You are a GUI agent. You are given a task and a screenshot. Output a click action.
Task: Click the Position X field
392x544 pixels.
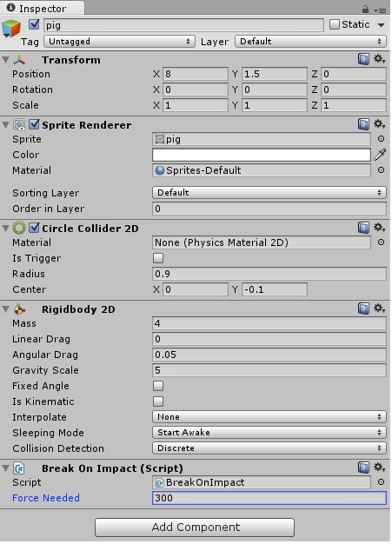pos(196,74)
